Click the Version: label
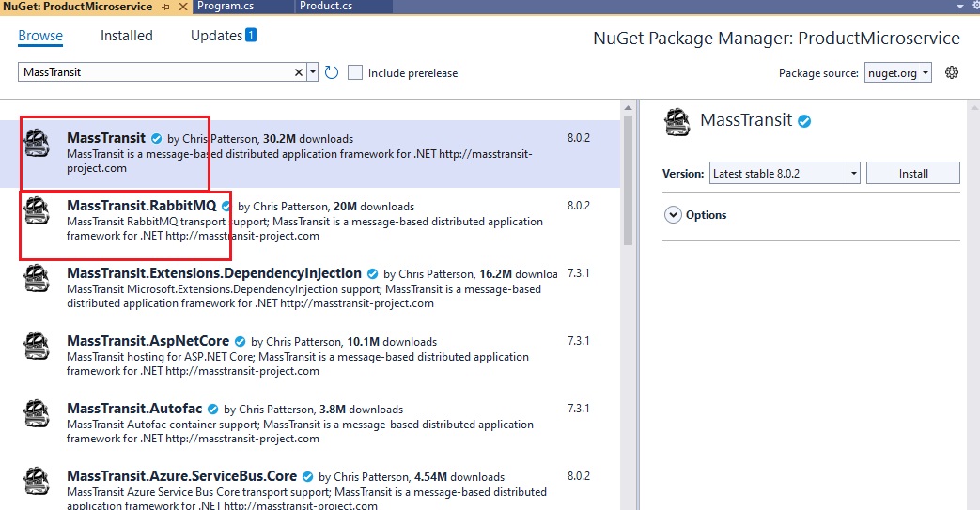980x510 pixels. point(683,174)
